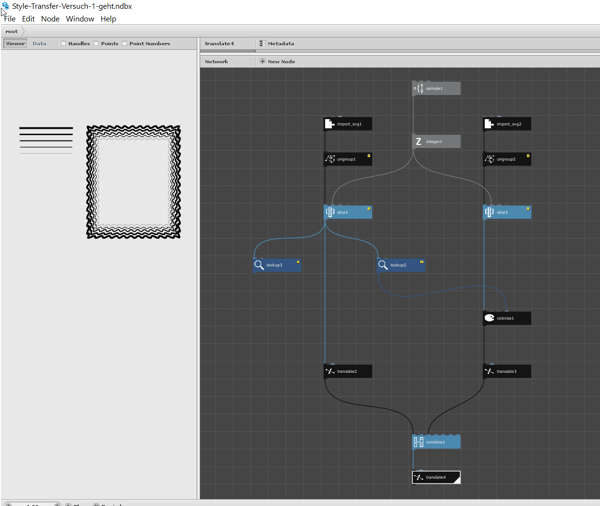Click the New Node button
This screenshot has width=600, height=506.
(278, 61)
